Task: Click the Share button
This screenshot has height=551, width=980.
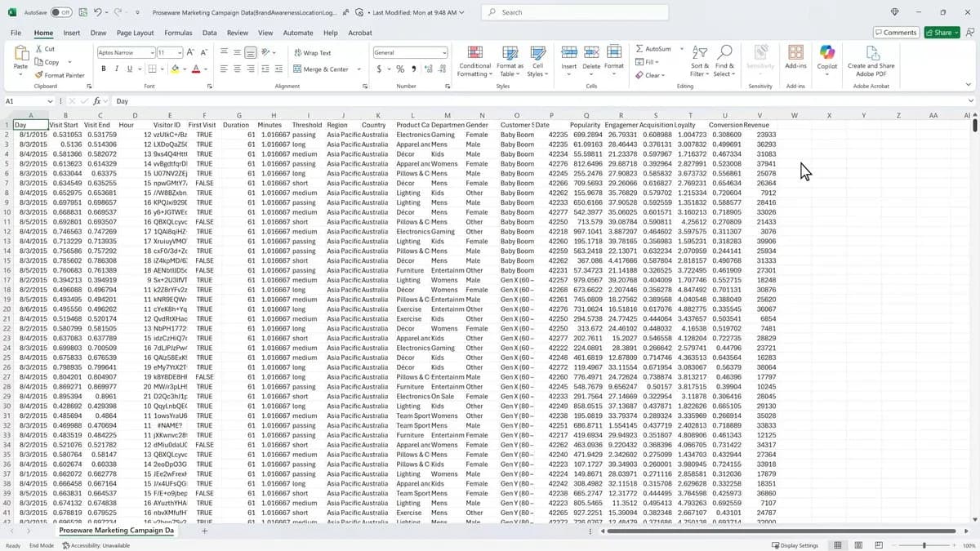Action: coord(940,33)
